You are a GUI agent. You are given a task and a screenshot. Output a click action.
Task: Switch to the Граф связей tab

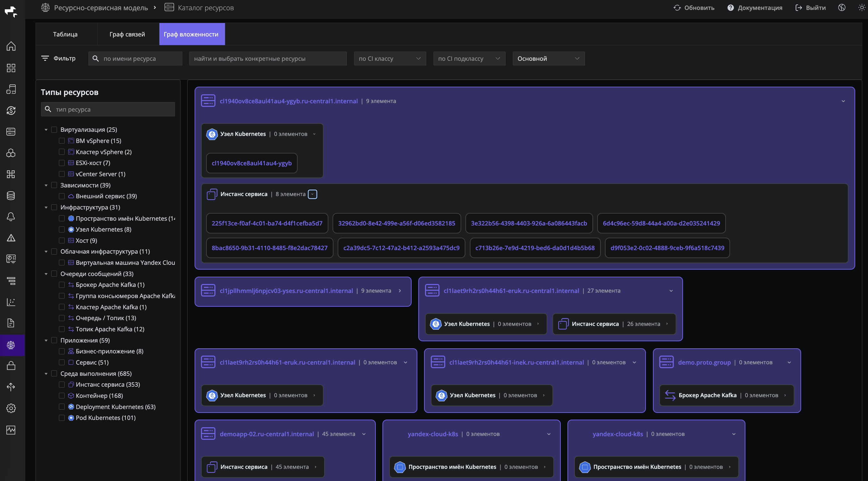(x=127, y=34)
